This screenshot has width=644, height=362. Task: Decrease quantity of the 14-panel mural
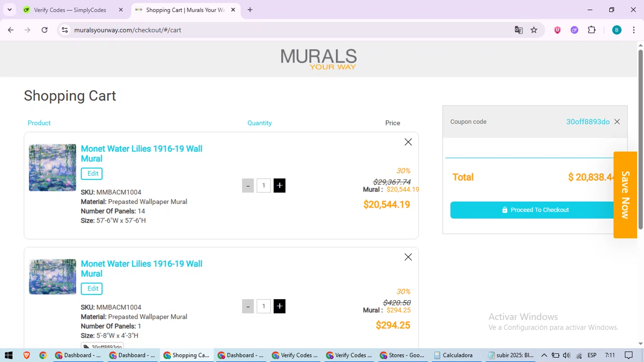pos(248,186)
